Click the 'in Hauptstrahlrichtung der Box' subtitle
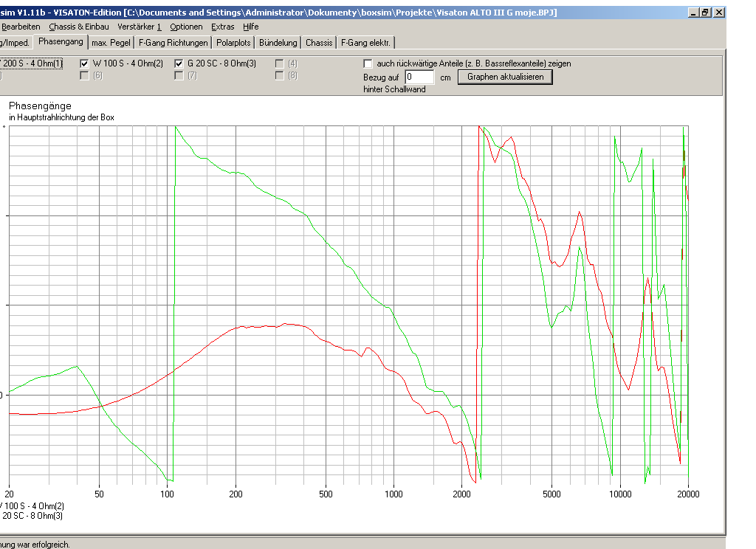The width and height of the screenshot is (756, 549). (62, 117)
